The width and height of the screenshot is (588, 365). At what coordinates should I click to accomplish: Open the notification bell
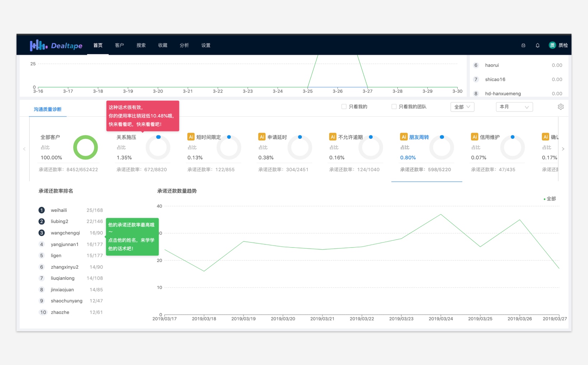[537, 45]
